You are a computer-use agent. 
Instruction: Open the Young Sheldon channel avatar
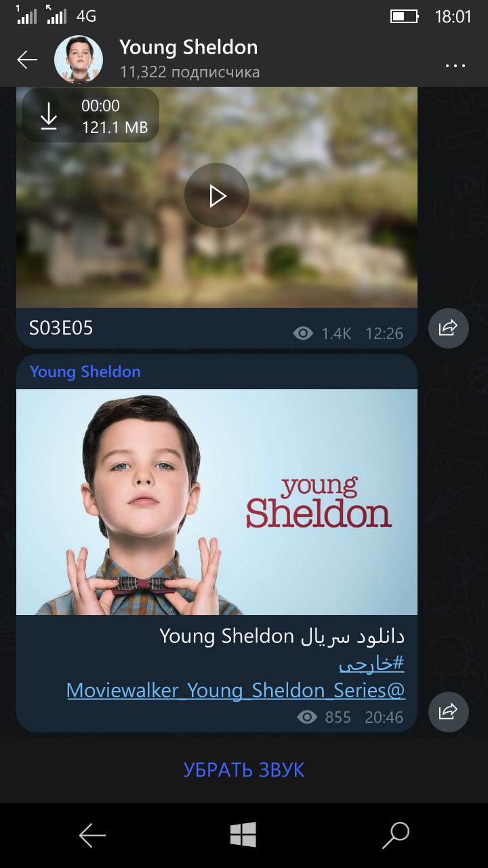(x=79, y=60)
